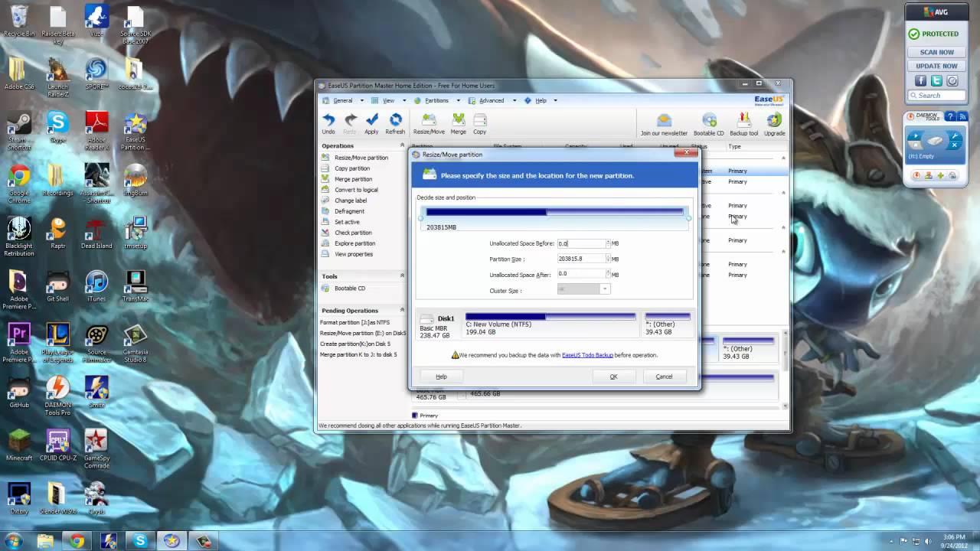Image resolution: width=980 pixels, height=551 pixels.
Task: Click the Refresh toolbar icon
Action: [x=395, y=123]
